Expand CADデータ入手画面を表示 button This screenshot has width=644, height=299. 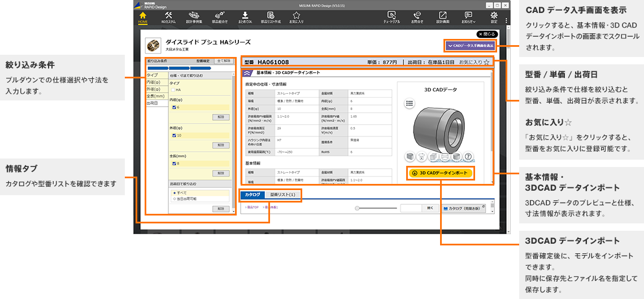click(x=469, y=45)
